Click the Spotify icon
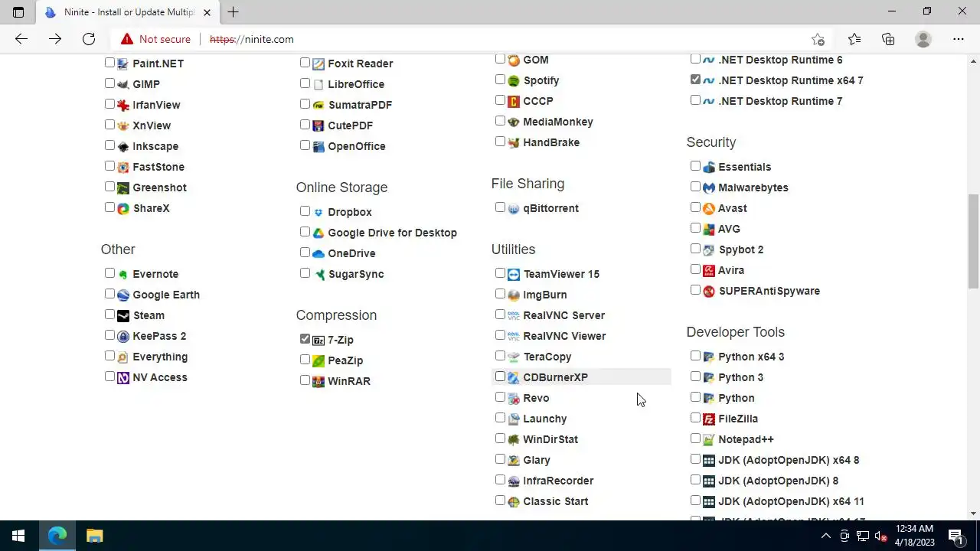The image size is (980, 551). (513, 80)
